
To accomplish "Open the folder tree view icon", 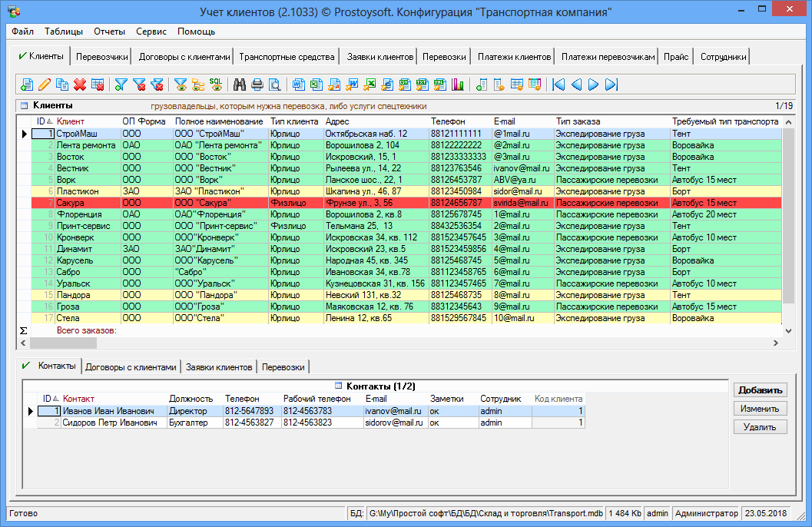I will [x=198, y=85].
